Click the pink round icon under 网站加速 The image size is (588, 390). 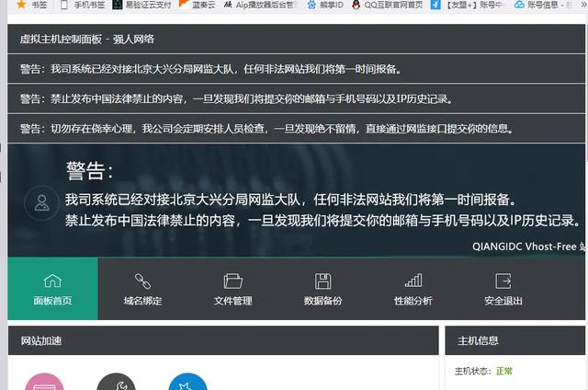pyautogui.click(x=44, y=382)
